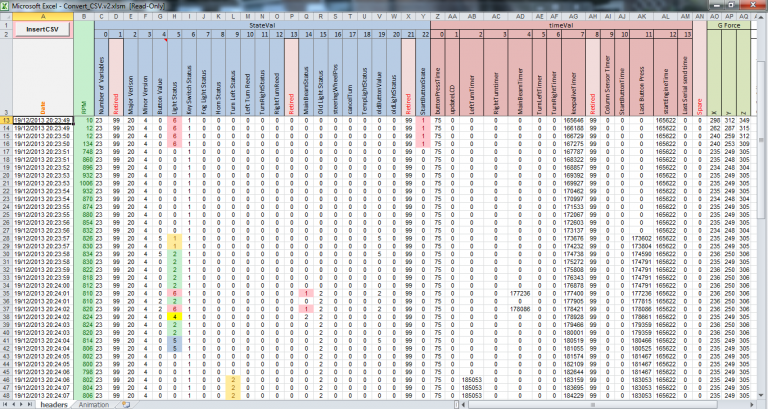768x409 pixels.
Task: Select yellow Light Status cell in row 38
Action: point(174,317)
